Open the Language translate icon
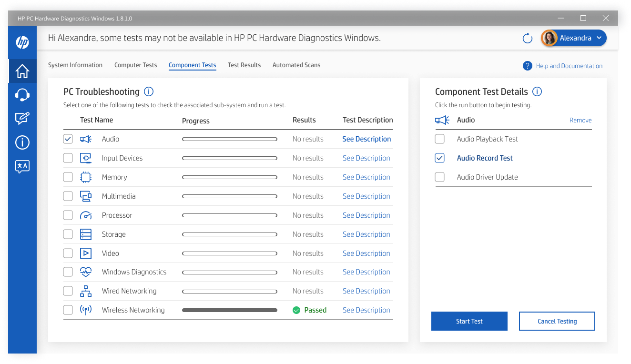 coord(22,166)
